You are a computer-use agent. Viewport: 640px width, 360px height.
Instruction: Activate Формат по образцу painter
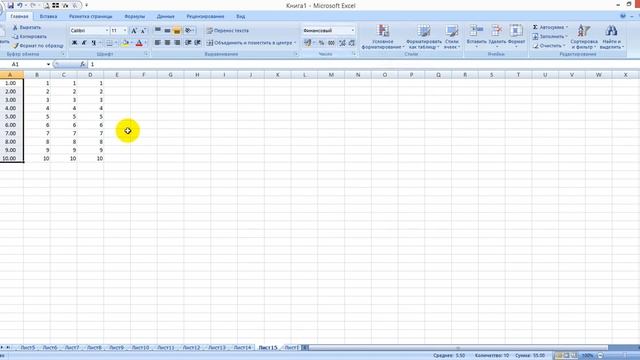[x=38, y=46]
